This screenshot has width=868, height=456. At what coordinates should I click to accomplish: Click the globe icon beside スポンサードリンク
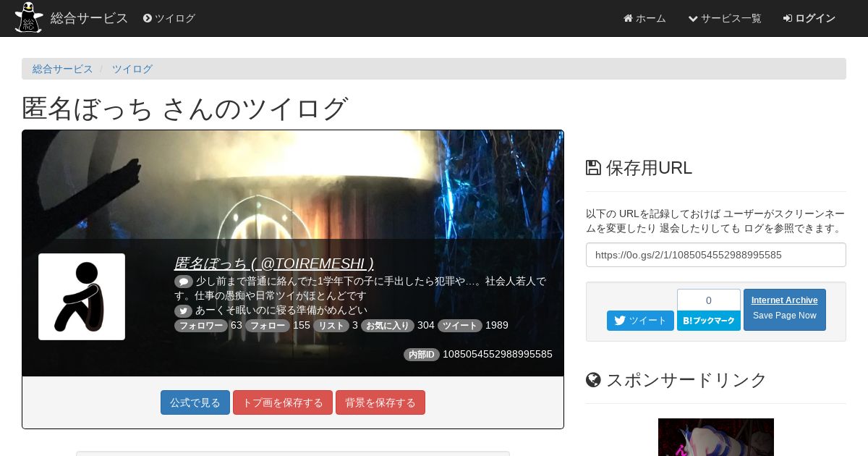pyautogui.click(x=593, y=380)
